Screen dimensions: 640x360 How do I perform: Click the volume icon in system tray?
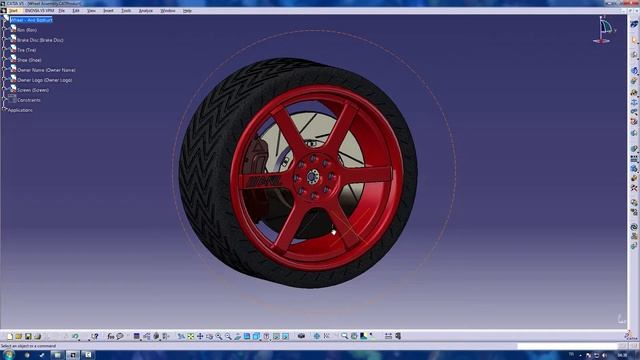[604, 356]
